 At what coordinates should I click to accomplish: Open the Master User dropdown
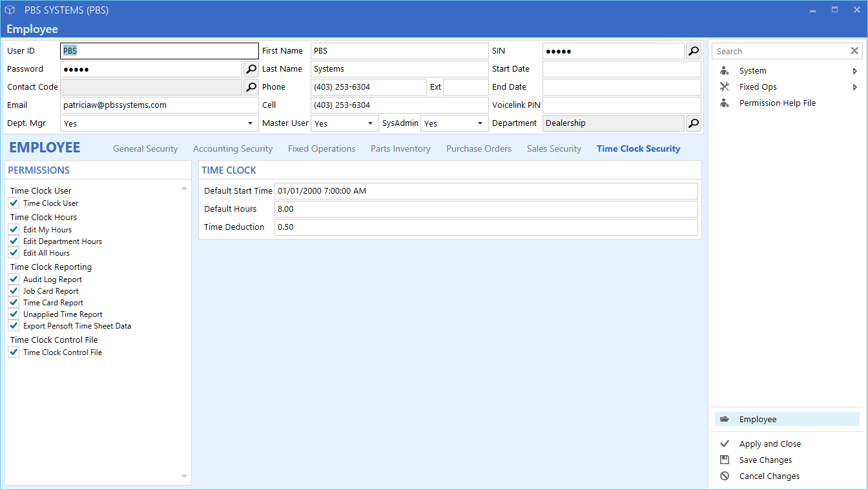(x=370, y=123)
